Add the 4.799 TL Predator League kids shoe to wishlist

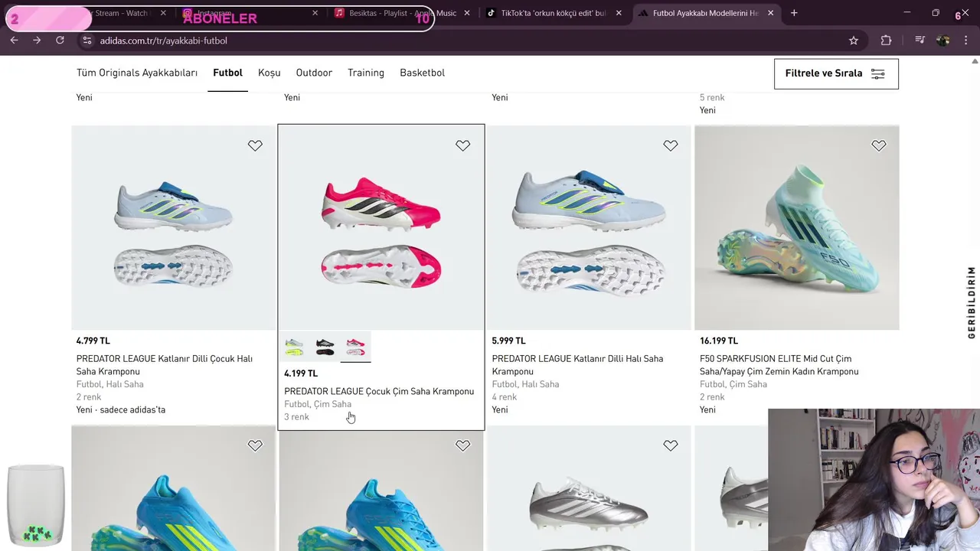click(x=255, y=145)
